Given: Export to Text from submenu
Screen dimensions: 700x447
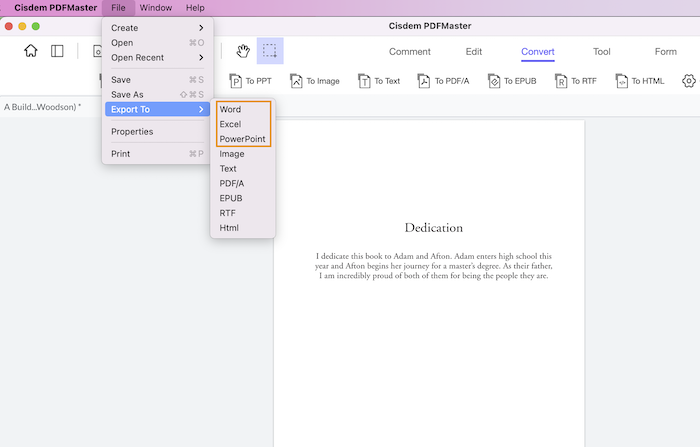Looking at the screenshot, I should click(243, 168).
